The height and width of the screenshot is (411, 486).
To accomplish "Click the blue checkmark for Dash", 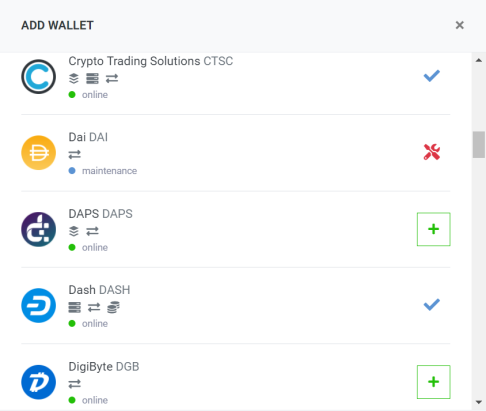I will click(432, 305).
